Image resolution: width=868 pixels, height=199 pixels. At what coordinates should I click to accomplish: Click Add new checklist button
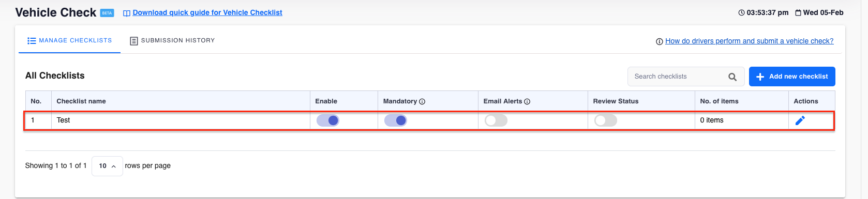click(x=792, y=76)
